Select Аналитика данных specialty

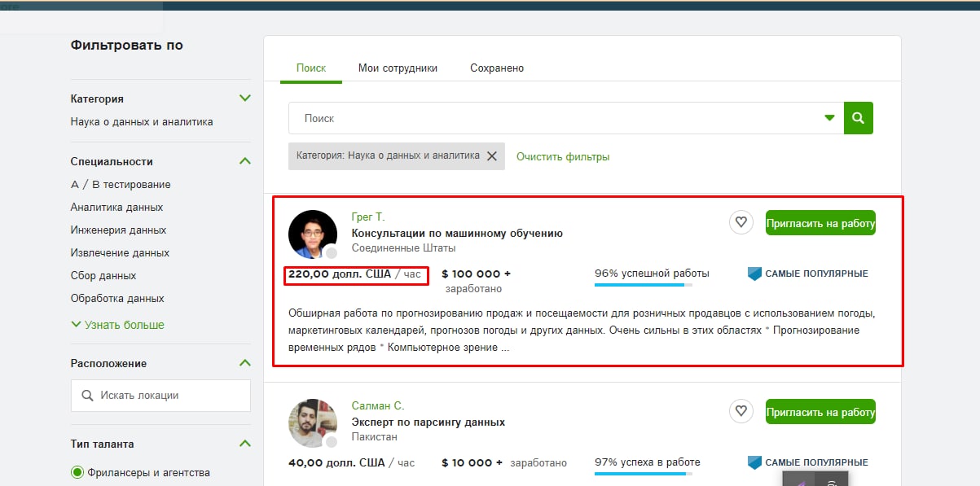(116, 208)
